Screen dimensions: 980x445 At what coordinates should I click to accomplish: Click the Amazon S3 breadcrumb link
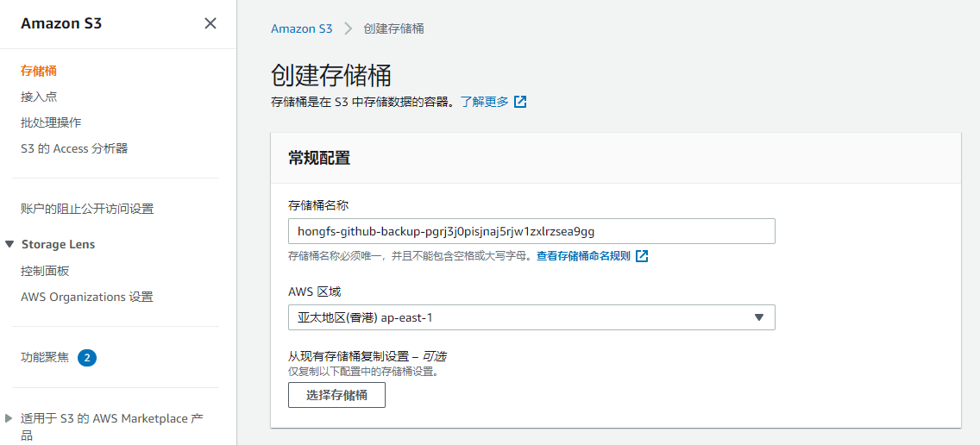coord(302,28)
